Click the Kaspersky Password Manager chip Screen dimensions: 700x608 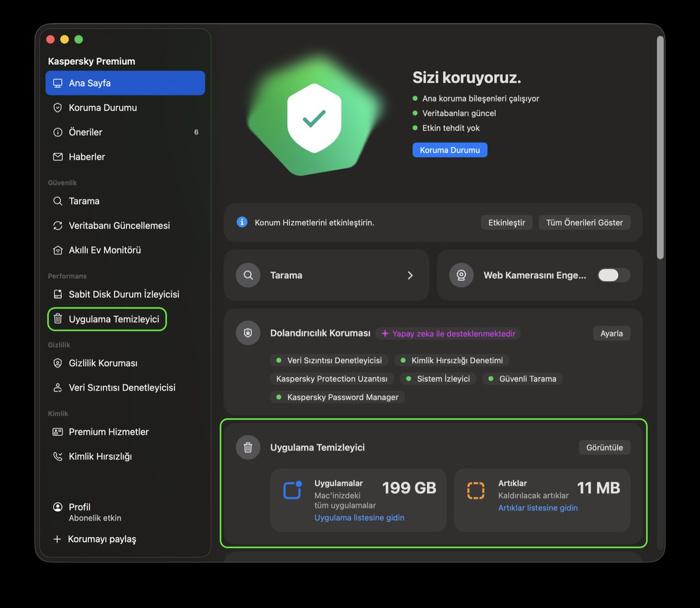click(x=338, y=397)
